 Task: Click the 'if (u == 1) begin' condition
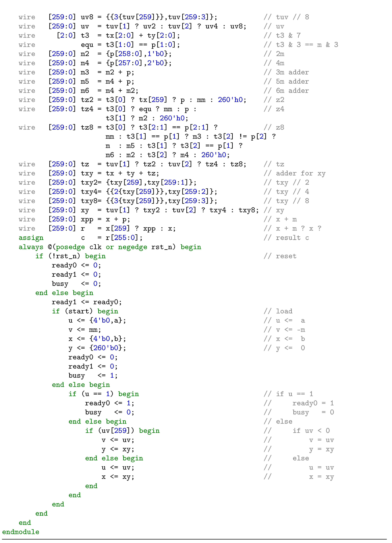point(104,394)
